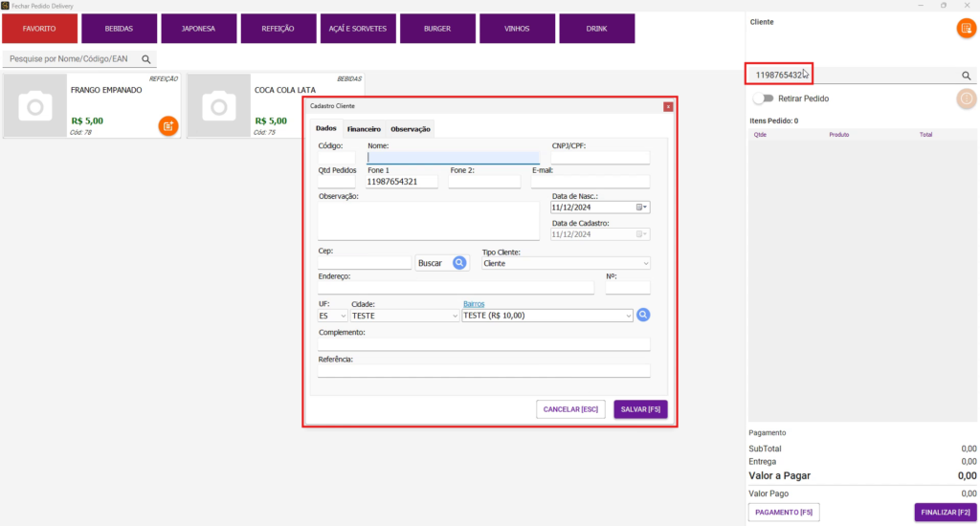This screenshot has width=980, height=526.
Task: Click the Nome input field
Action: (x=453, y=158)
